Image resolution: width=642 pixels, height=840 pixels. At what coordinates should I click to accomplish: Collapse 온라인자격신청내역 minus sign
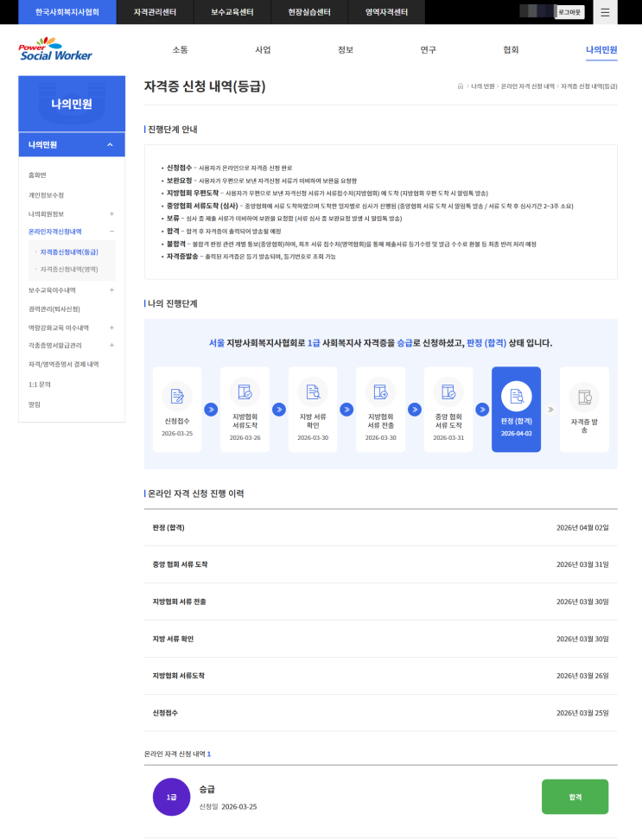112,232
